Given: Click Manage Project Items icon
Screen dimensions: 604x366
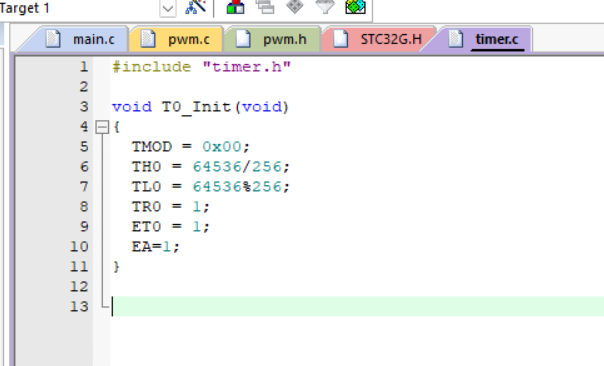Looking at the screenshot, I should [x=235, y=7].
